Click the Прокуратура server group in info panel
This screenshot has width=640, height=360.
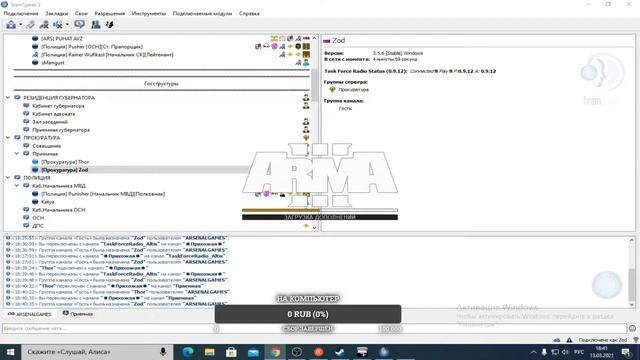point(353,89)
